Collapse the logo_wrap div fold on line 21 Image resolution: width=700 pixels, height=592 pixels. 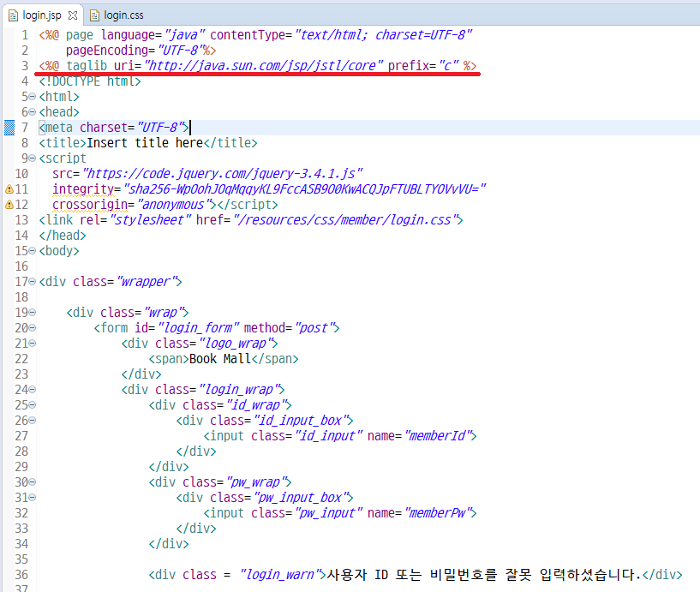click(x=33, y=344)
